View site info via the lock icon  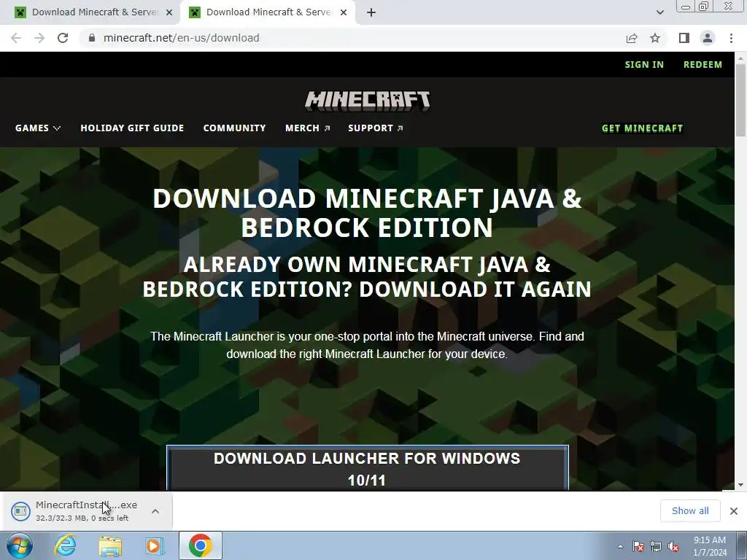pos(92,38)
